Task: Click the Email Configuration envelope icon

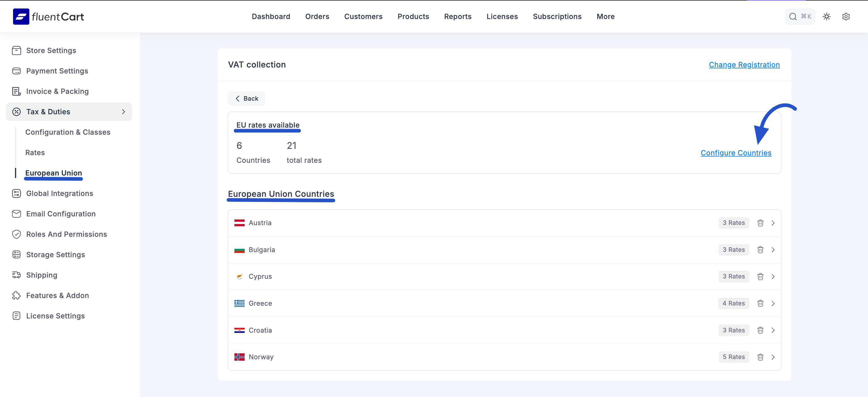Action: (x=17, y=214)
